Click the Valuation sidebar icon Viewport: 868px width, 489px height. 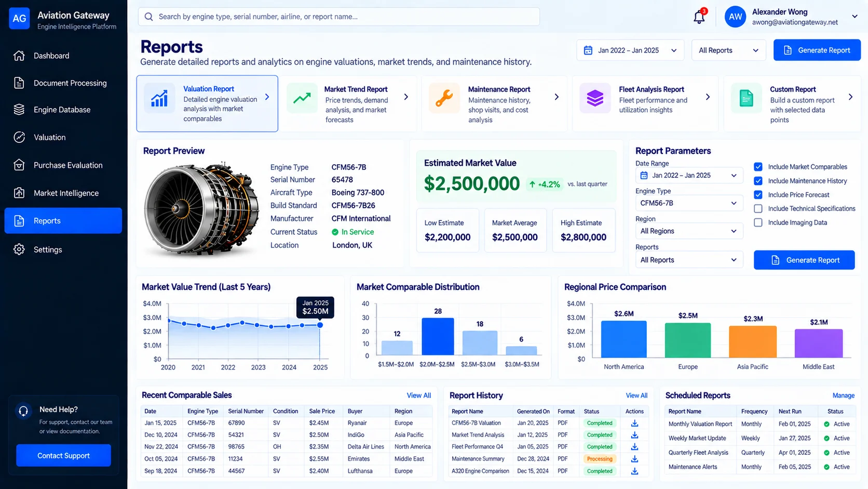click(19, 137)
